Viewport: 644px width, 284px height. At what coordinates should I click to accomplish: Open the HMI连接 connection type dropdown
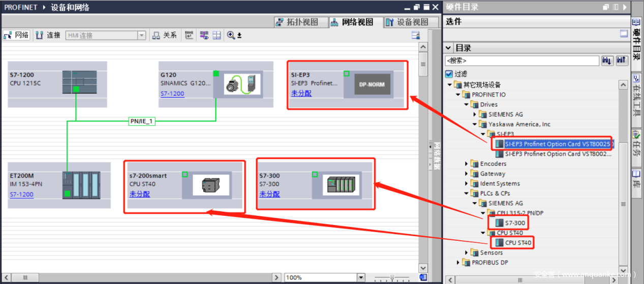pyautogui.click(x=142, y=36)
